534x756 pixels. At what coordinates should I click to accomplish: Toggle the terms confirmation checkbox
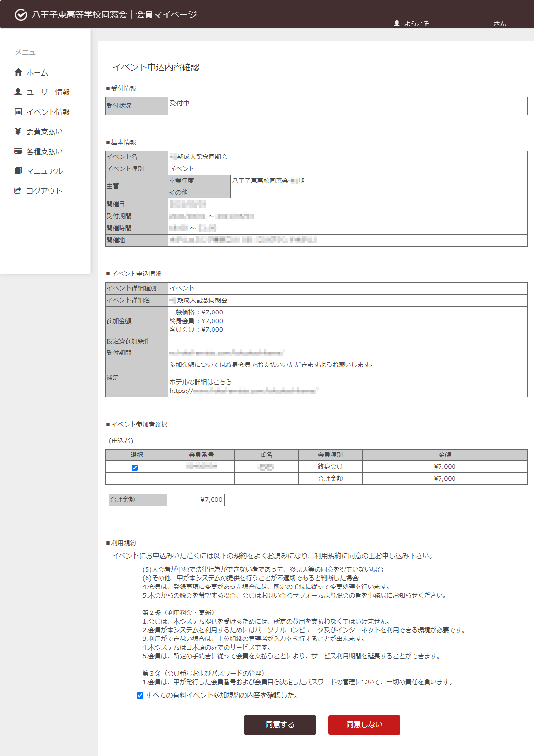click(140, 695)
